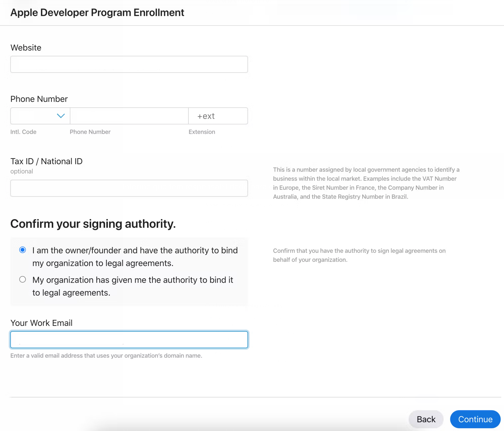Click the Website input field
Image resolution: width=504 pixels, height=431 pixels.
pos(129,64)
